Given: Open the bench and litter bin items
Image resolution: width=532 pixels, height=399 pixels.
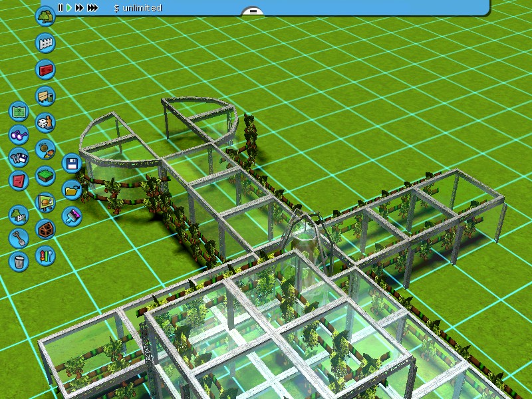Looking at the screenshot, I should click(45, 96).
